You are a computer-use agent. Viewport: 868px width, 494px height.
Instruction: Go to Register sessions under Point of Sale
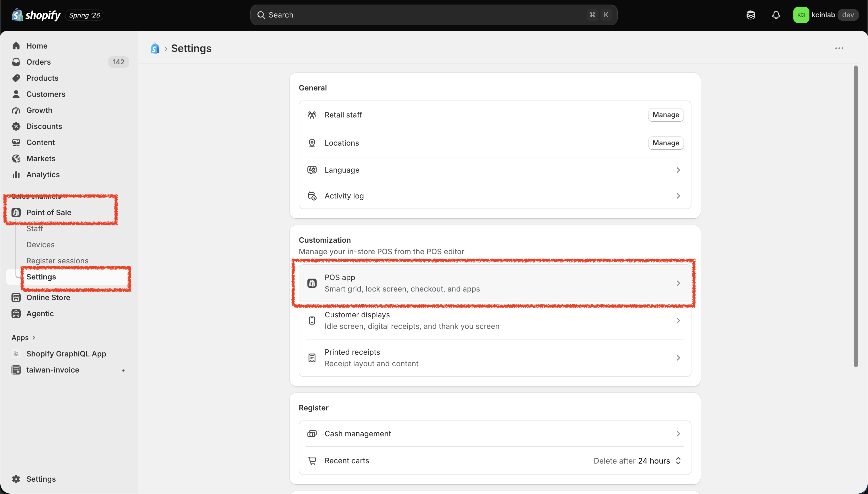[57, 260]
